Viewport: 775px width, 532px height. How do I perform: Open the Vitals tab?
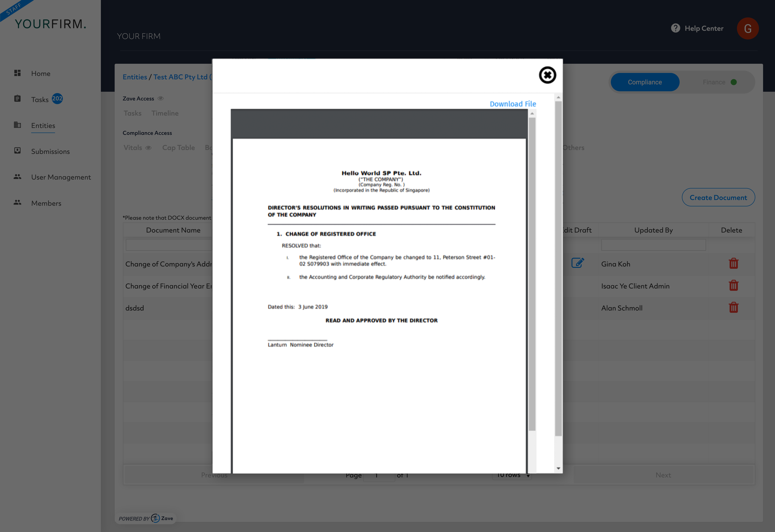pyautogui.click(x=133, y=147)
